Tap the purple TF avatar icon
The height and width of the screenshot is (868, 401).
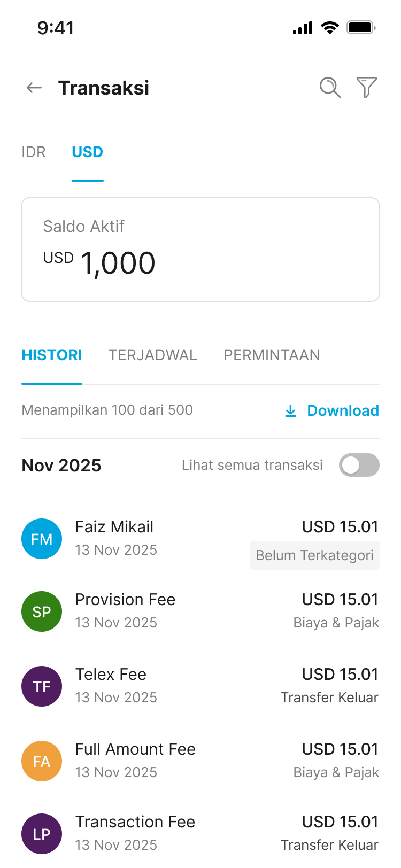point(42,686)
